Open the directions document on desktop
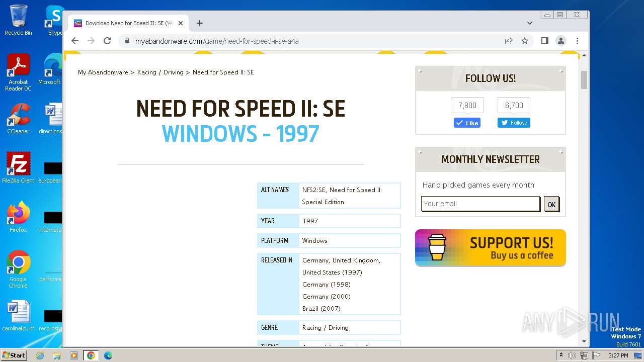The width and height of the screenshot is (644, 362). [50, 119]
